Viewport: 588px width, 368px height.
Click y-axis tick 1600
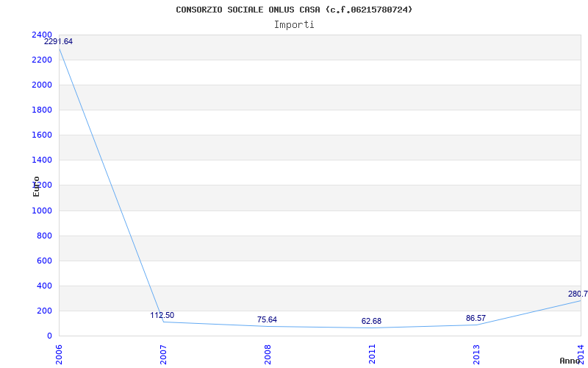pos(42,135)
